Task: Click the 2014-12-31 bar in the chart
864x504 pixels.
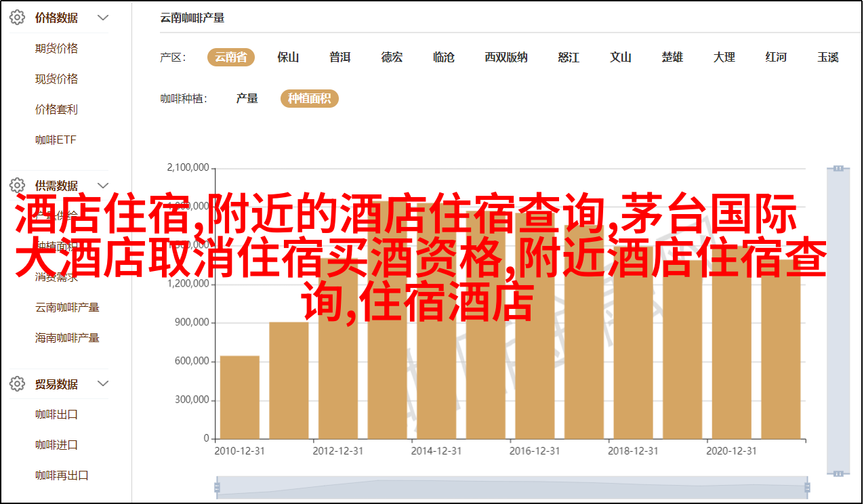Action: [436, 321]
